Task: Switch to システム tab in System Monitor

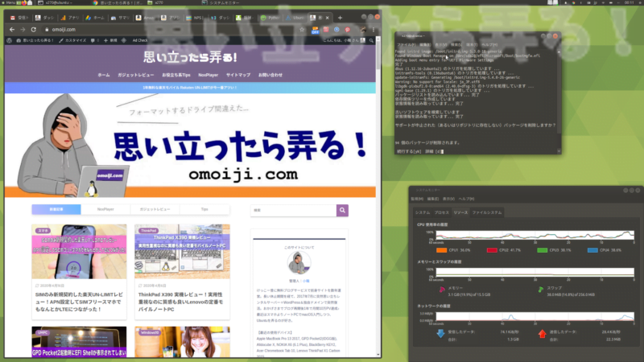Action: coord(422,212)
